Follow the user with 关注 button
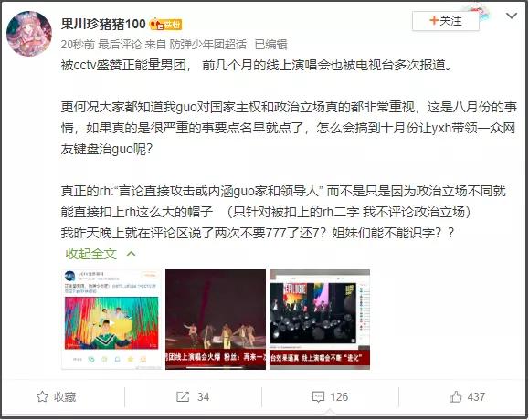The height and width of the screenshot is (420, 529). tap(445, 21)
